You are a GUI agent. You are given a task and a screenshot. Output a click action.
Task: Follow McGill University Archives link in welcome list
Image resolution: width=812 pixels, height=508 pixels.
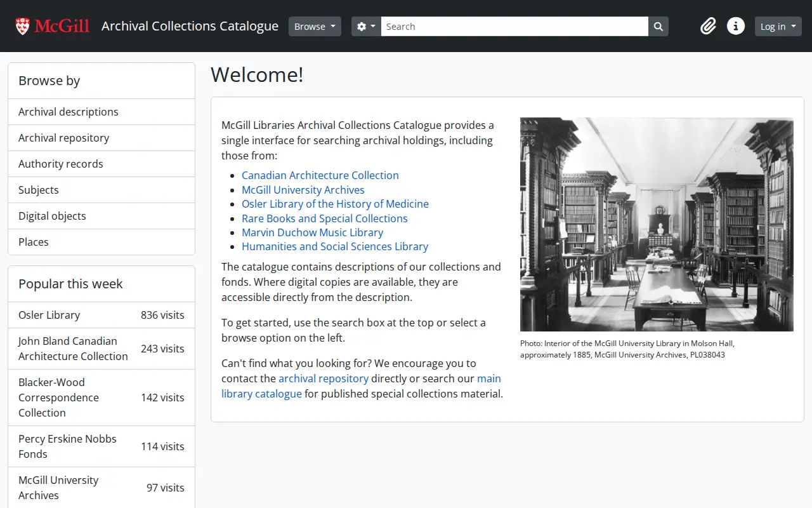pyautogui.click(x=303, y=190)
